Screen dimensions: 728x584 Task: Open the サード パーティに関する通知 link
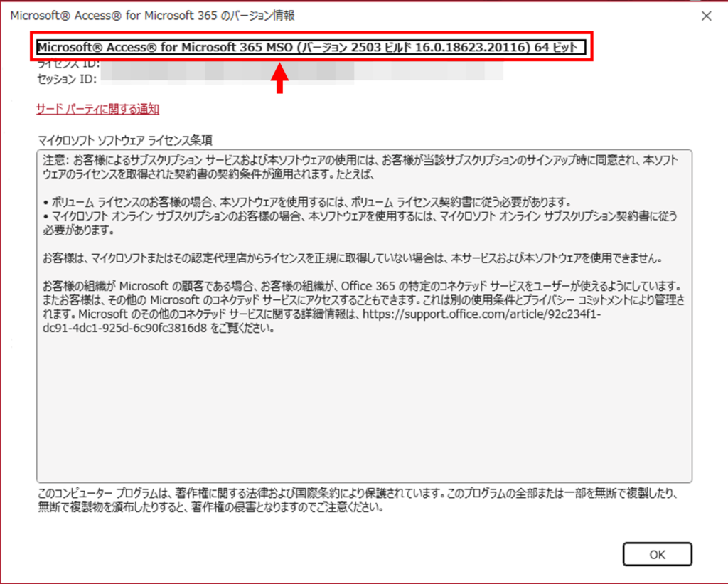pos(97,109)
